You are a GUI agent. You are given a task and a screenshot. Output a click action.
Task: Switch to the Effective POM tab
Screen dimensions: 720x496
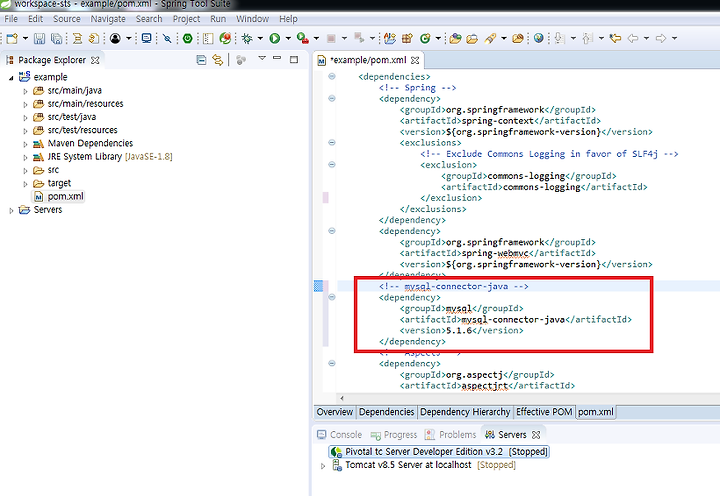(x=544, y=412)
